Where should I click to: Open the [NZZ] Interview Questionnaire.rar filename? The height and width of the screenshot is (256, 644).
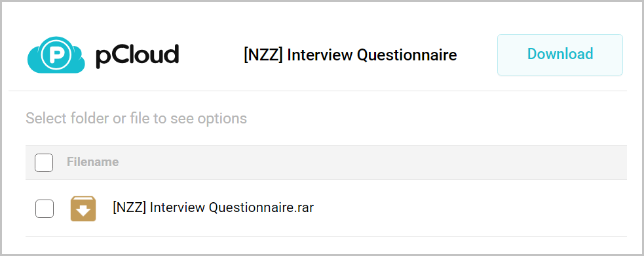pyautogui.click(x=213, y=208)
